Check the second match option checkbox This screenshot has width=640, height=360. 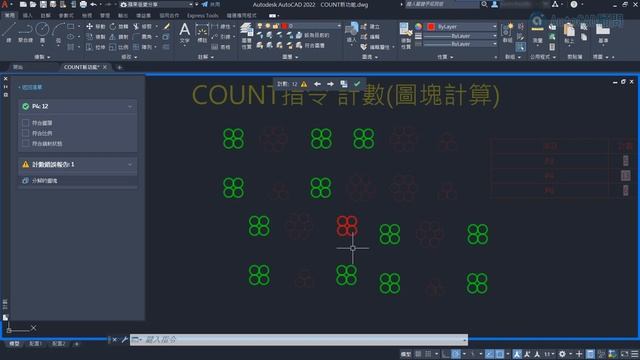click(x=26, y=133)
